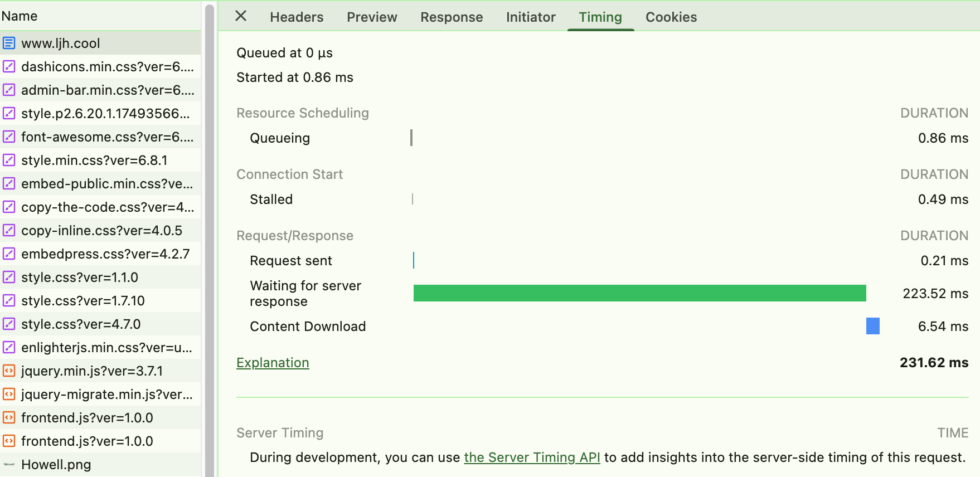Click the 231.62 ms total duration
980x477 pixels.
pyautogui.click(x=934, y=363)
